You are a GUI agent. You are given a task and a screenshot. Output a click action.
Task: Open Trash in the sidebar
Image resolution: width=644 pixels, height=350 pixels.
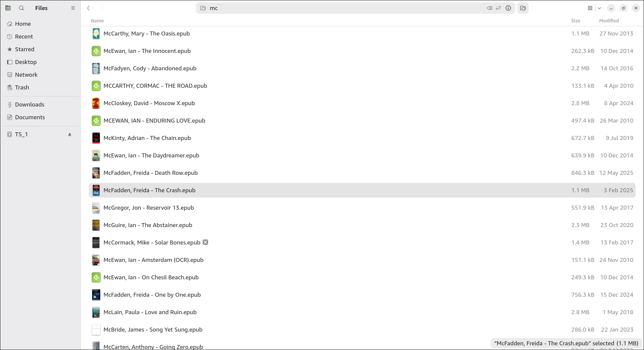coord(22,87)
